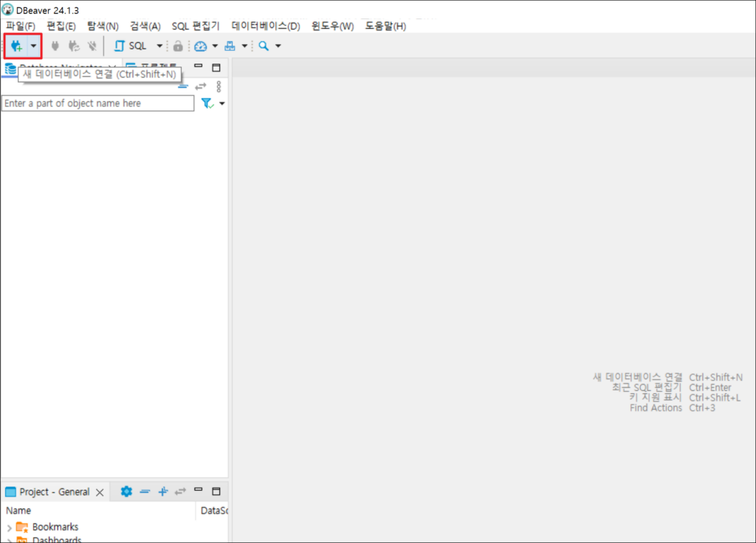The height and width of the screenshot is (543, 756).
Task: Expand the SQL button dropdown arrow
Action: pyautogui.click(x=159, y=46)
